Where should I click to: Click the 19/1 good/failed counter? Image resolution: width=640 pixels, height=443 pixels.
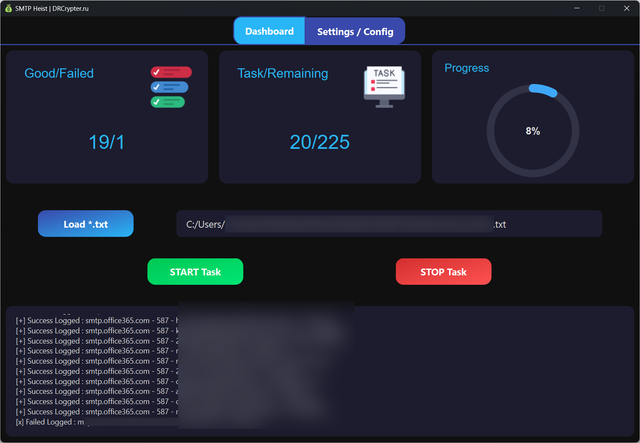[x=107, y=142]
